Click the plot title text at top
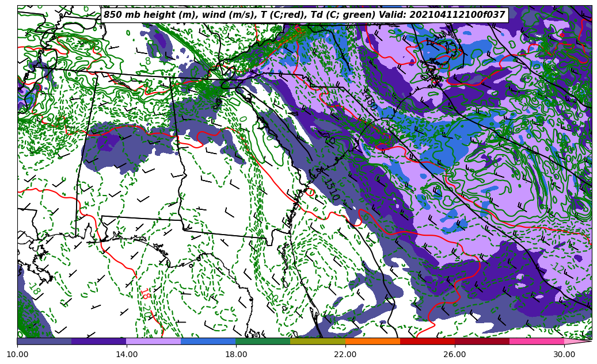This screenshot has width=597, height=364. click(x=304, y=15)
